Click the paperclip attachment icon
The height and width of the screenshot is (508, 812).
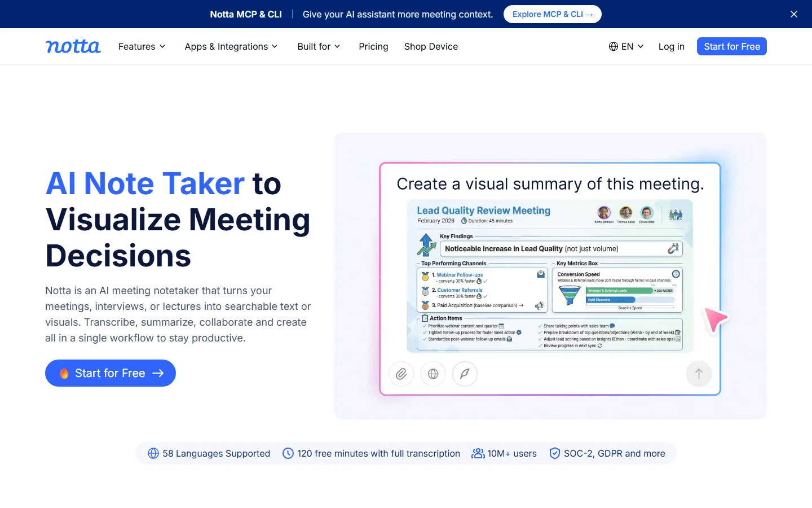click(x=401, y=374)
